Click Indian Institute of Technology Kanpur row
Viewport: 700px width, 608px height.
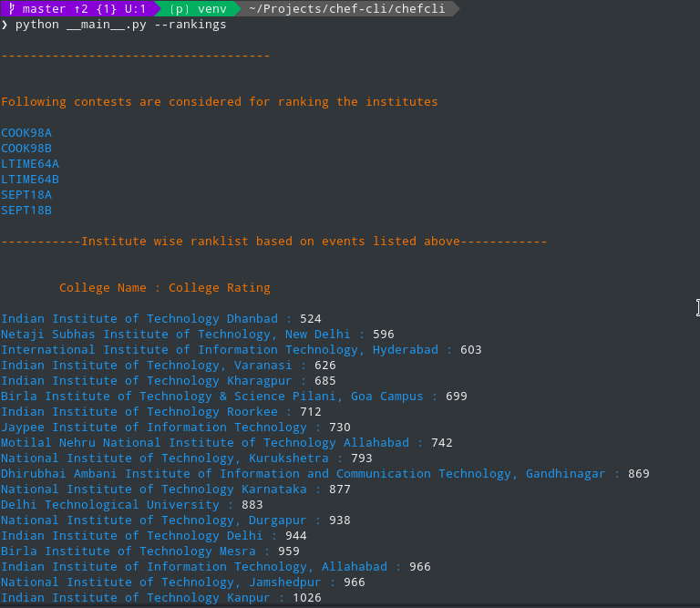[x=161, y=598]
